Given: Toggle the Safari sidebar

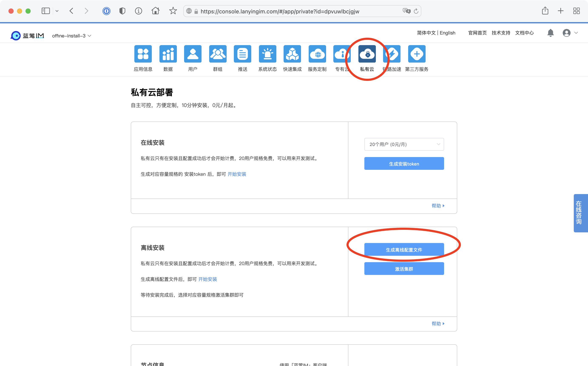Looking at the screenshot, I should pyautogui.click(x=45, y=11).
